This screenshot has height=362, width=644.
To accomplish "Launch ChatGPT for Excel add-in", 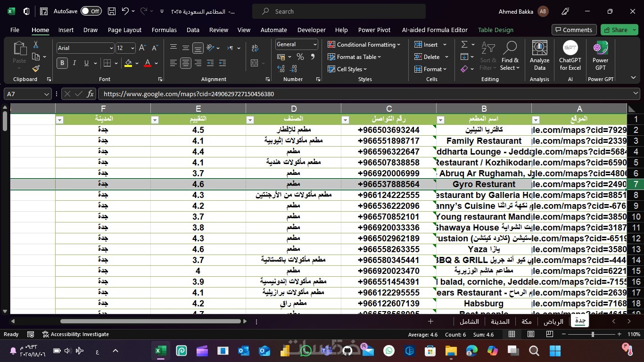I will pos(570,56).
